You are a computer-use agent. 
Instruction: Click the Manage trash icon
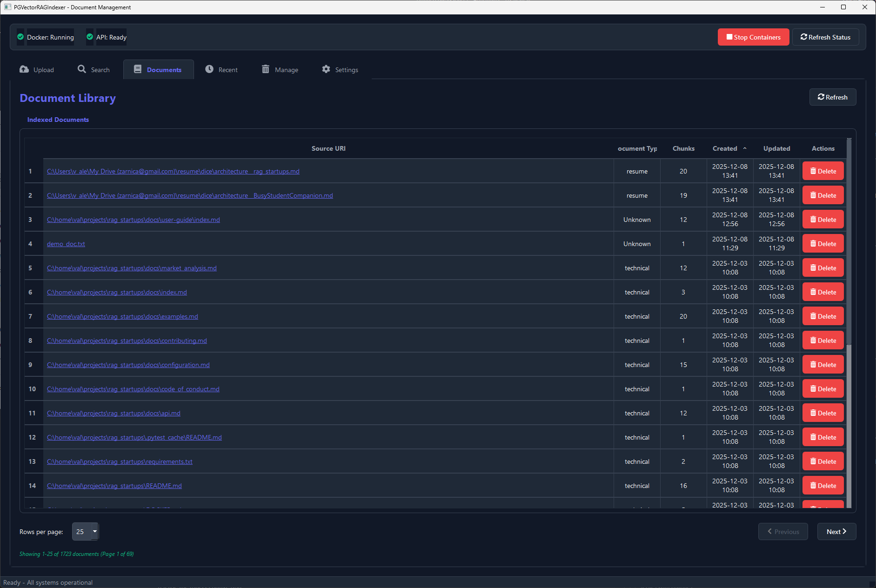pos(266,69)
